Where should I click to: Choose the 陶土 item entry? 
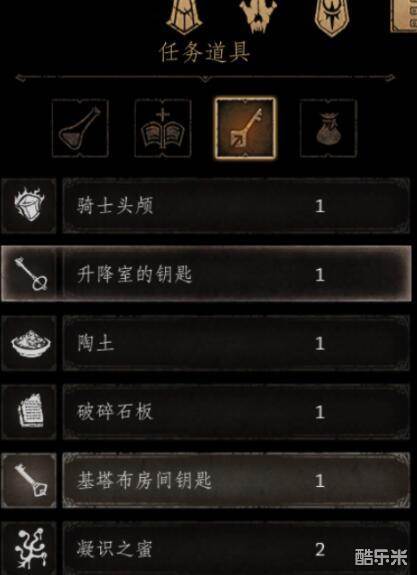click(236, 343)
